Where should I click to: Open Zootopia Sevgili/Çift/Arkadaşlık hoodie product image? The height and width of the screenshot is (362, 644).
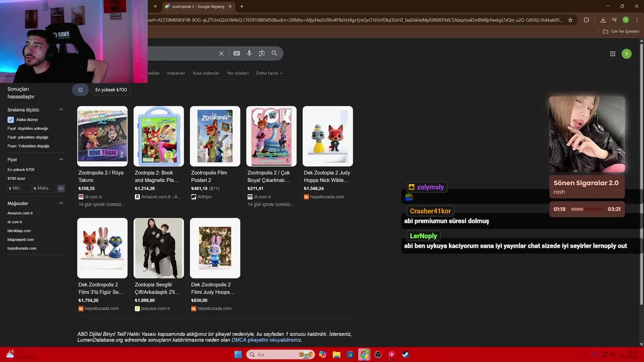158,248
